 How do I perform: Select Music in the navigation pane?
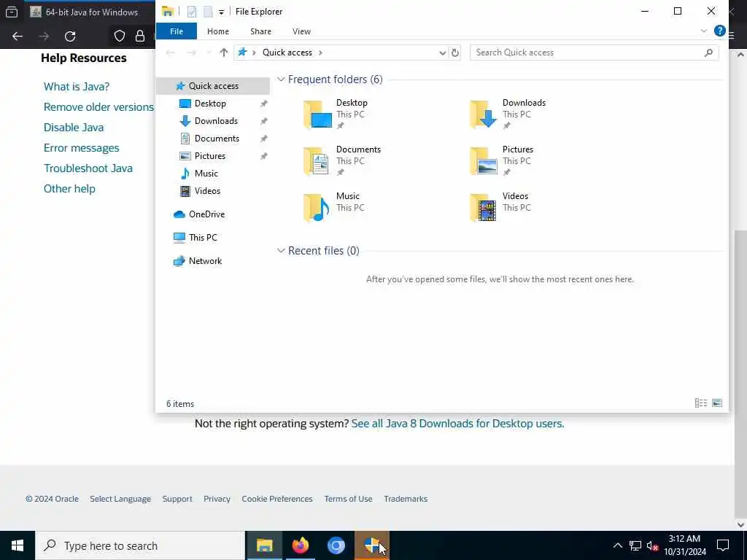206,174
